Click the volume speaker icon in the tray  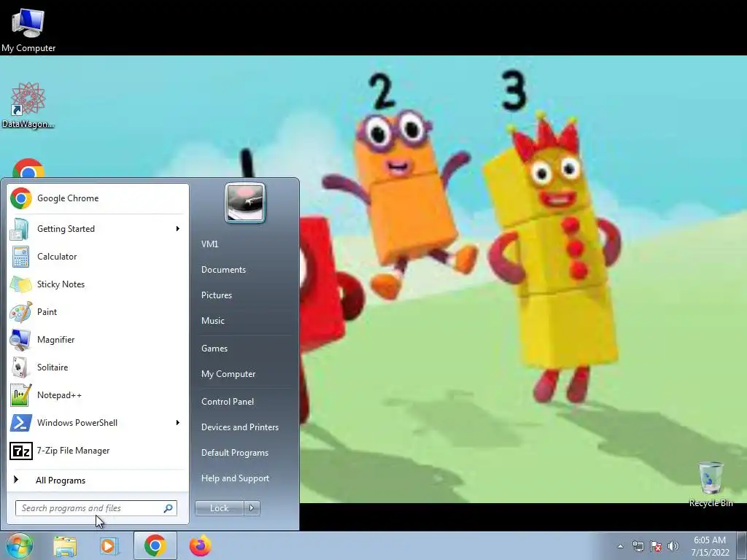(x=673, y=546)
